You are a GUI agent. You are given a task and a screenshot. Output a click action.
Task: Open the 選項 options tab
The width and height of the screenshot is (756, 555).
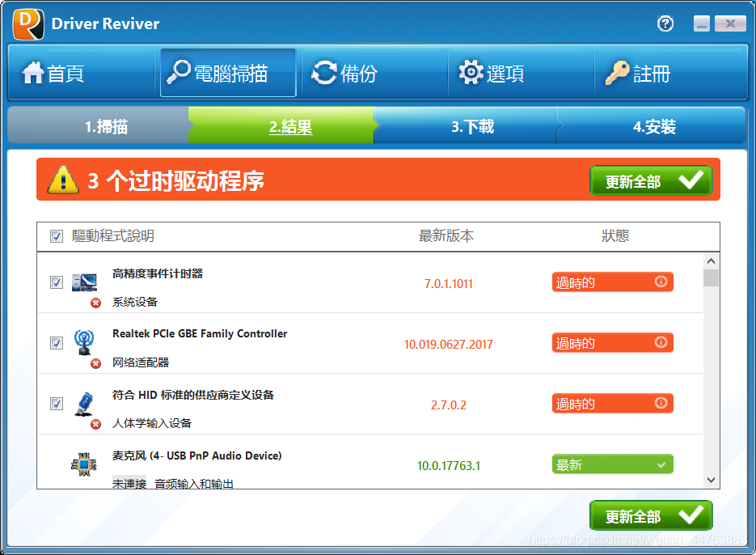pos(522,73)
